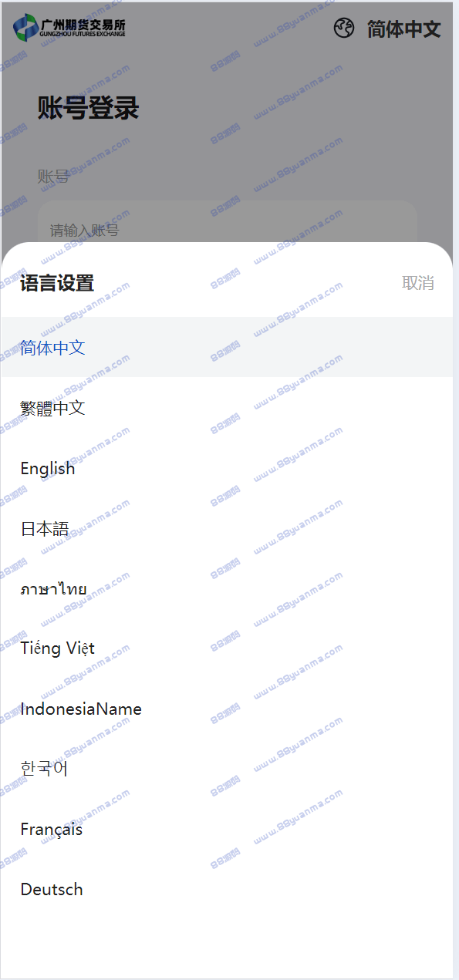Switch to Korean 한국어
This screenshot has width=459, height=980.
point(227,769)
